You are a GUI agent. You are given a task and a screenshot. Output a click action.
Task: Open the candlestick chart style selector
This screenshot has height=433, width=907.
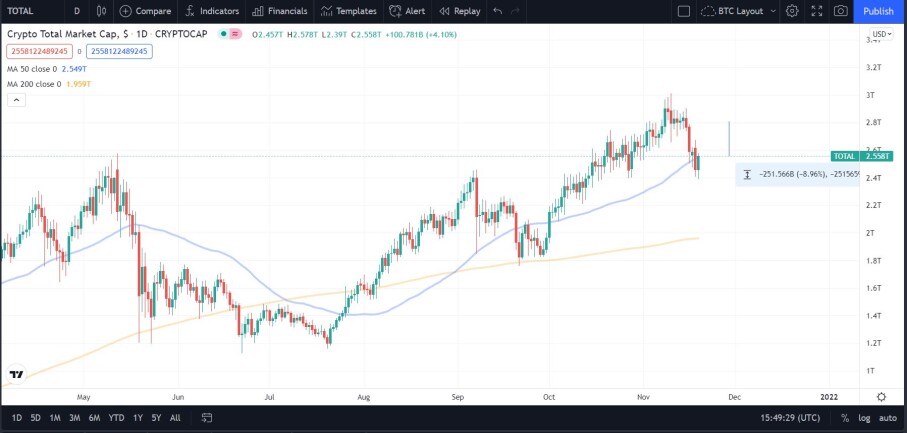(x=102, y=11)
